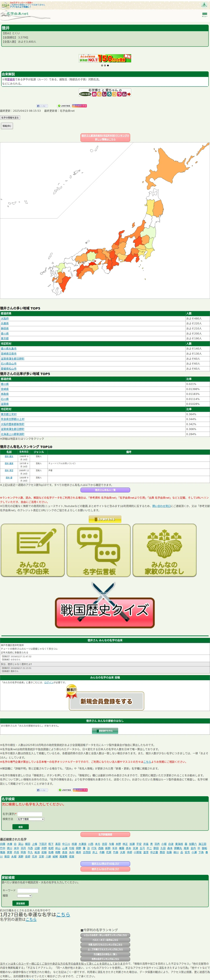The image size is (210, 980).
Task: Open recently searched name 海江田
Action: coord(202,844)
